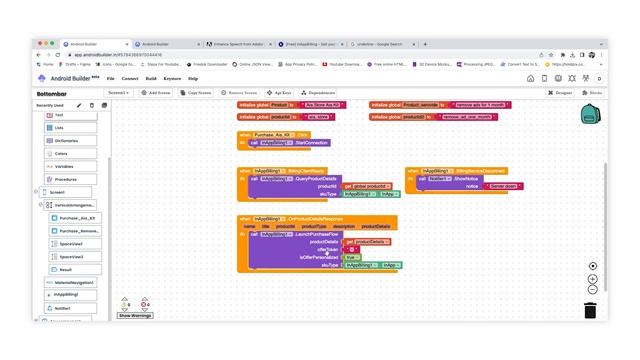Open the Procedures blocks drawer
The width and height of the screenshot is (640, 360).
[71, 179]
